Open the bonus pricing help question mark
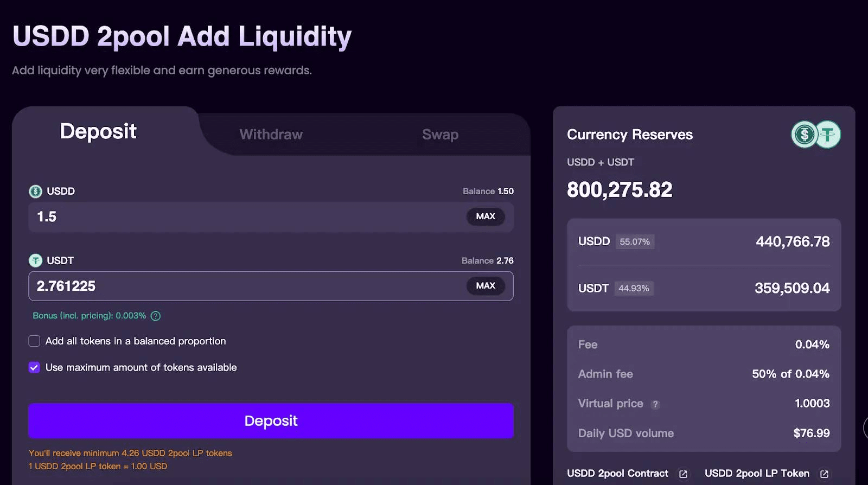This screenshot has width=868, height=485. (156, 316)
